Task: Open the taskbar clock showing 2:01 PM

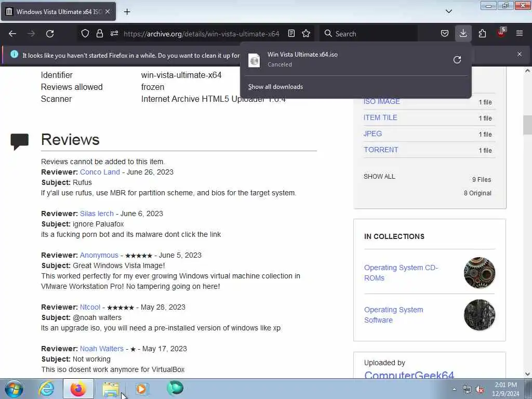Action: coord(506,389)
